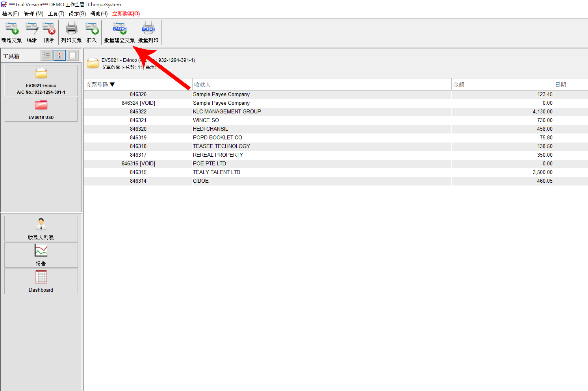588x391 pixels.
Task: Click the 批量列印 batch print icon
Action: click(148, 28)
